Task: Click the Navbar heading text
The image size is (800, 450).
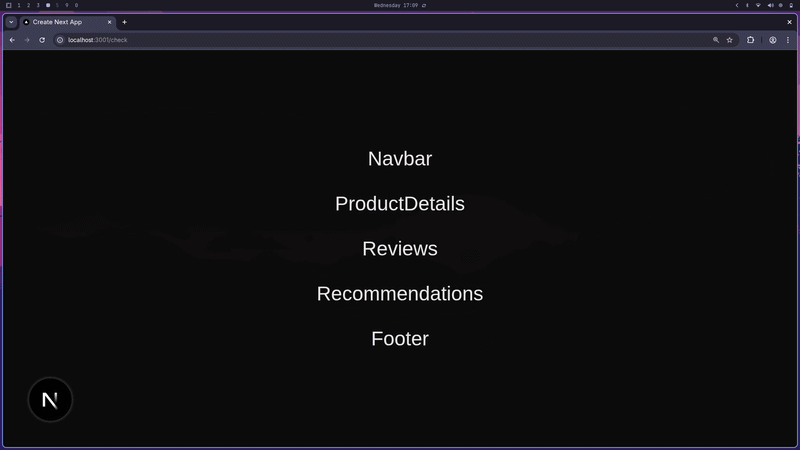Action: (x=400, y=159)
